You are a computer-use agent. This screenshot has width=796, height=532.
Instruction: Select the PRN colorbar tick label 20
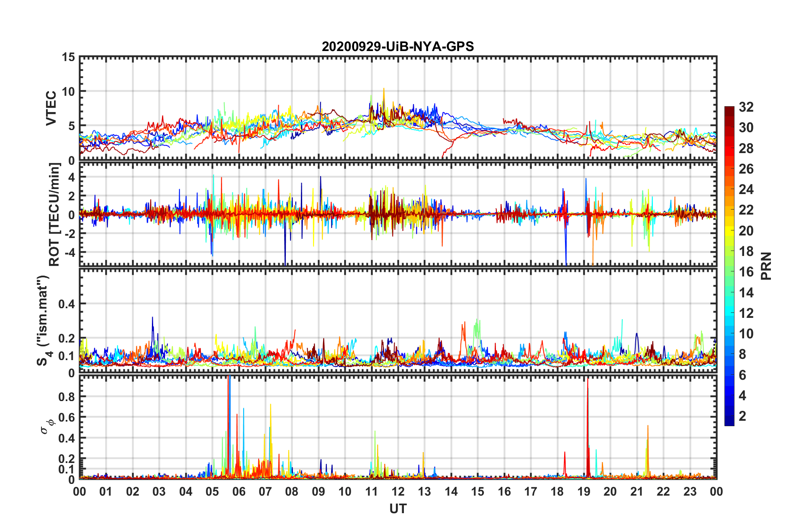tap(746, 231)
